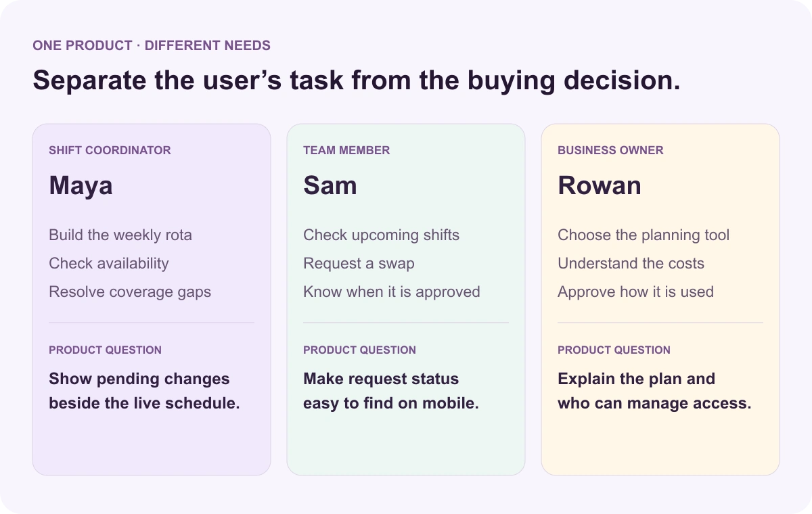Click 'Understand the costs' line

point(631,264)
